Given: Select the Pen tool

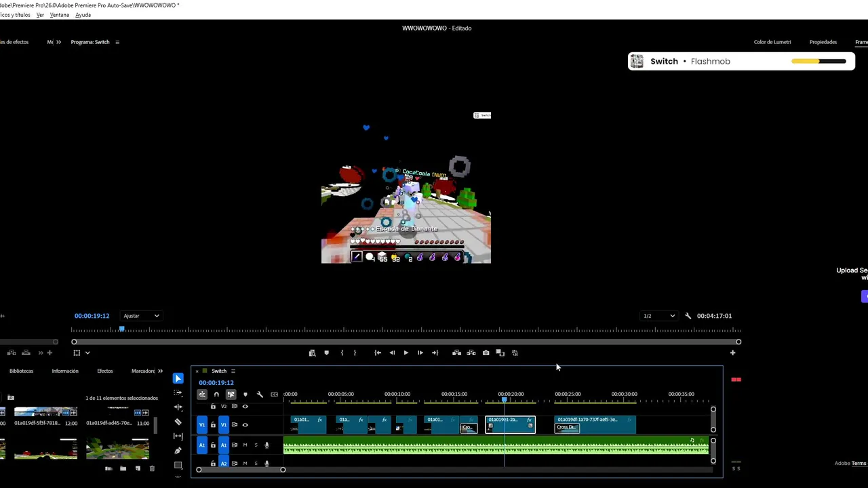Looking at the screenshot, I should (178, 451).
